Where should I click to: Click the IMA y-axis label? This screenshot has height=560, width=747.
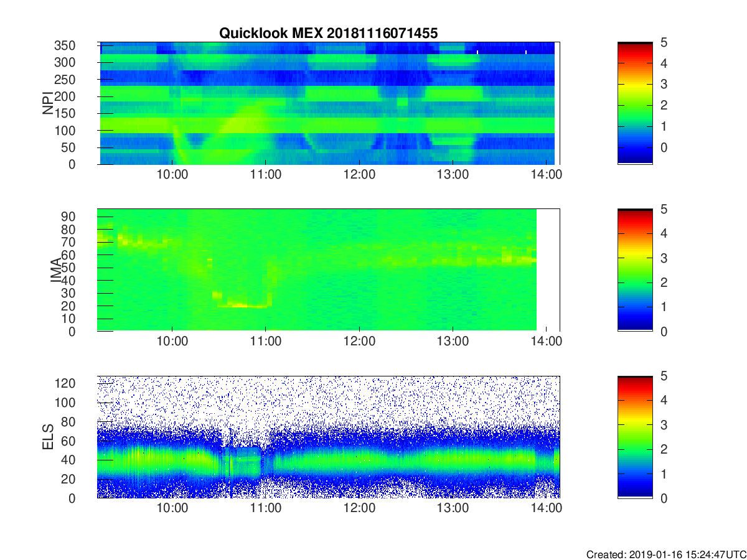click(x=55, y=269)
